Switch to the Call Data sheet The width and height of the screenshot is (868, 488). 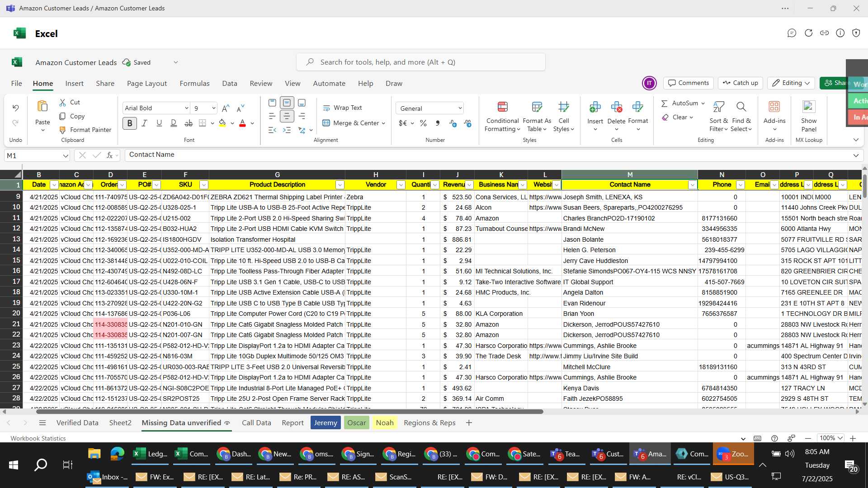(256, 423)
